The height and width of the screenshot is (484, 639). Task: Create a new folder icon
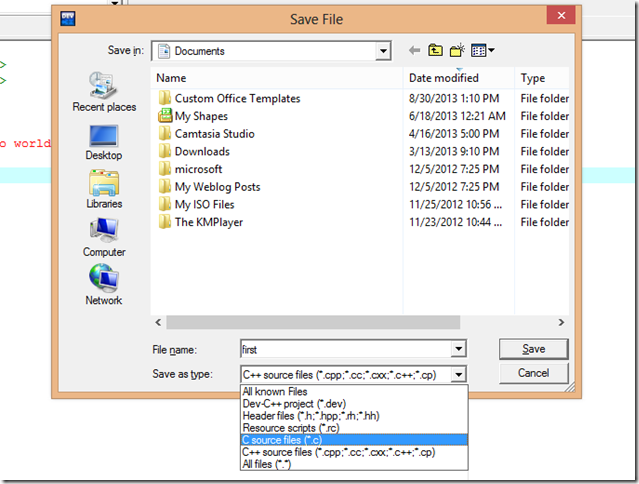[457, 50]
